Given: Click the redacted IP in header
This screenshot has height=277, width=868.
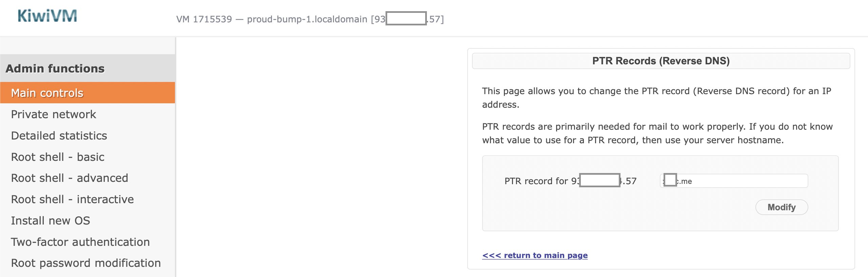Looking at the screenshot, I should [x=406, y=18].
